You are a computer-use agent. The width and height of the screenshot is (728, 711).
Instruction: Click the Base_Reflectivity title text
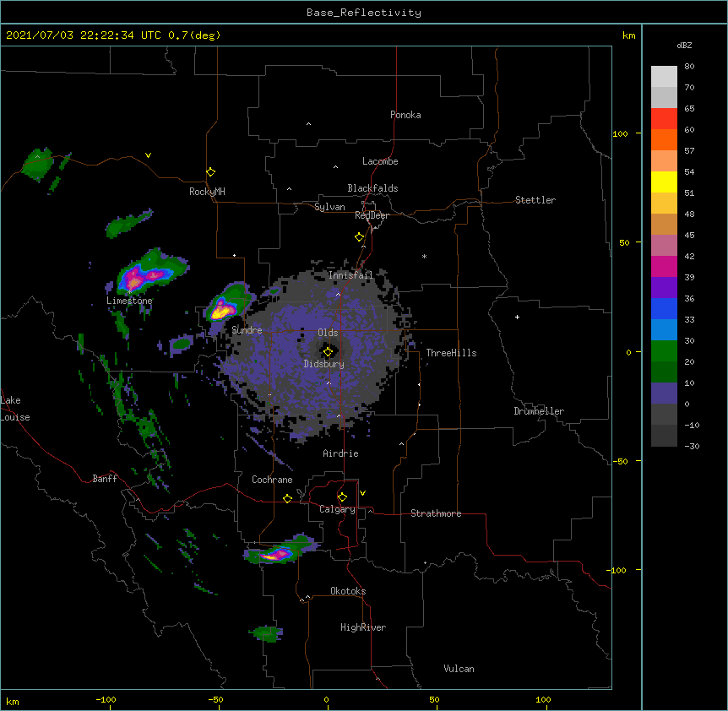click(x=364, y=13)
